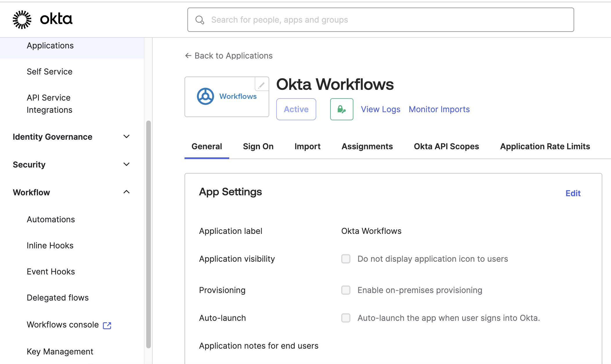This screenshot has width=611, height=364.
Task: Toggle Auto-launch the app checkbox
Action: pos(346,318)
